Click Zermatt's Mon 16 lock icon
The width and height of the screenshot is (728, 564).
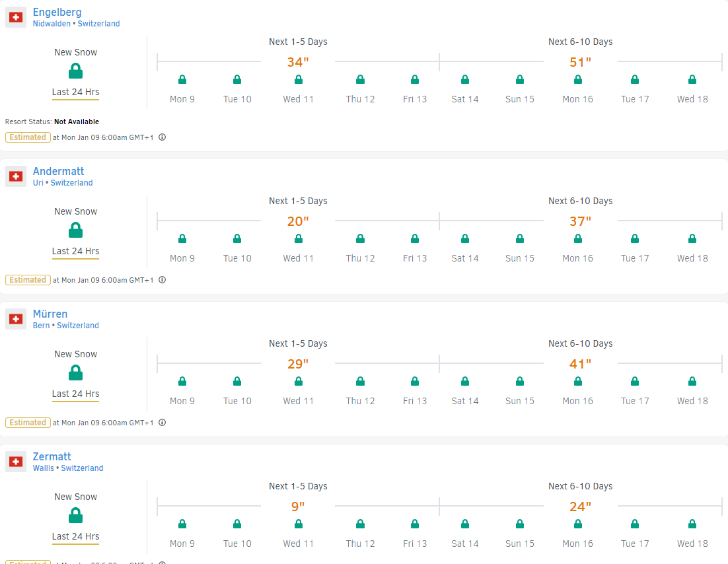(578, 524)
